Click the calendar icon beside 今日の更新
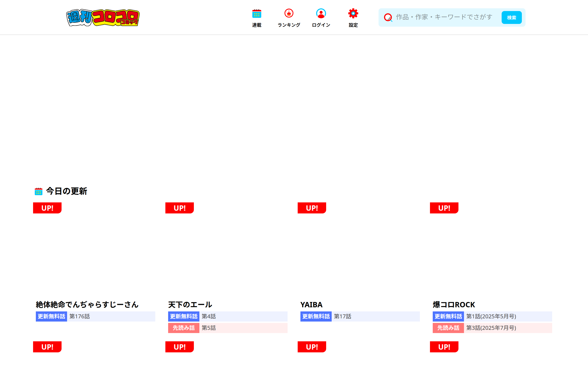The height and width of the screenshot is (368, 588). coord(38,191)
